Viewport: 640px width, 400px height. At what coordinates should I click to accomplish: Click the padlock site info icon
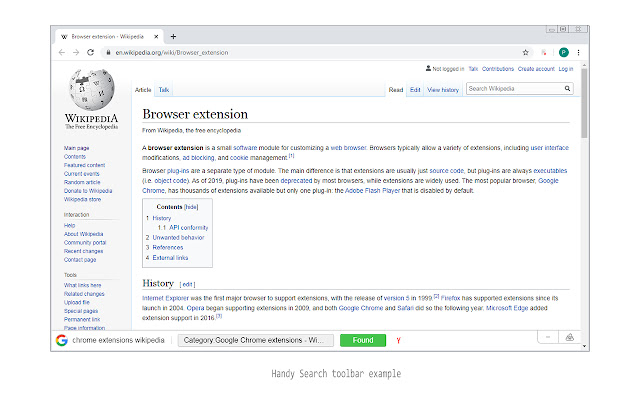pyautogui.click(x=108, y=52)
